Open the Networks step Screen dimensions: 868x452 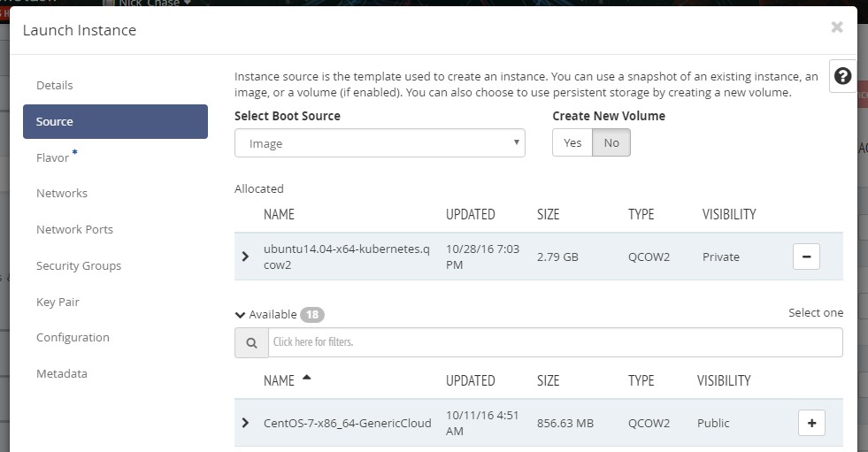click(61, 193)
